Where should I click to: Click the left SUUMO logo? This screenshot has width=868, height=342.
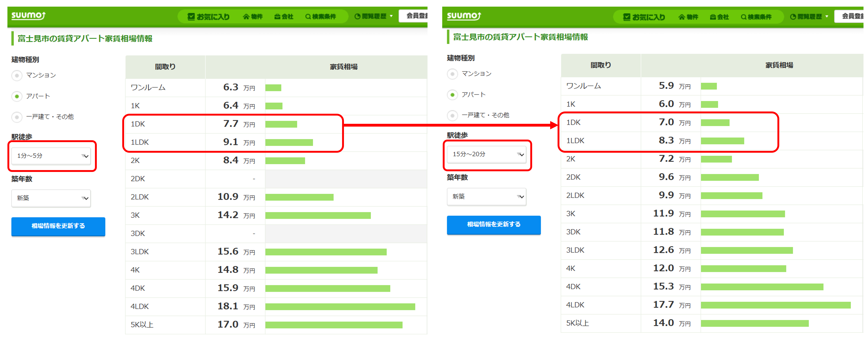28,16
